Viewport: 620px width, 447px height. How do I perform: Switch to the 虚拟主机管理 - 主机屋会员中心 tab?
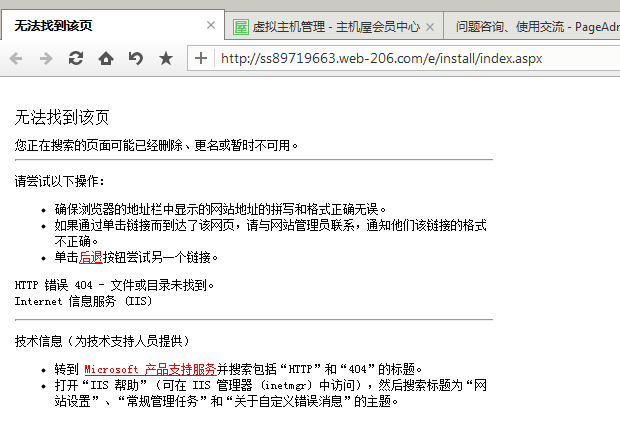(335, 27)
